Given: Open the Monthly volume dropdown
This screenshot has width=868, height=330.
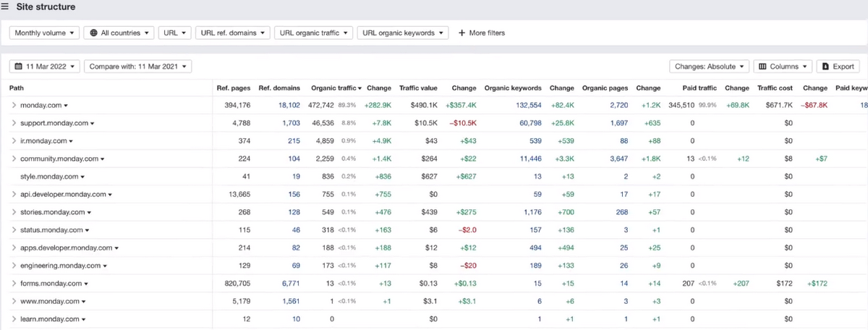Looking at the screenshot, I should click(x=43, y=33).
